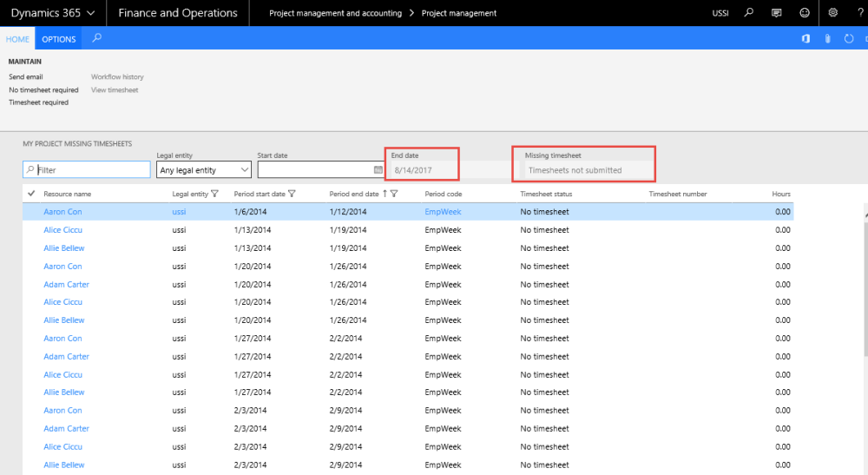
Task: Click the refresh page icon
Action: pyautogui.click(x=849, y=39)
